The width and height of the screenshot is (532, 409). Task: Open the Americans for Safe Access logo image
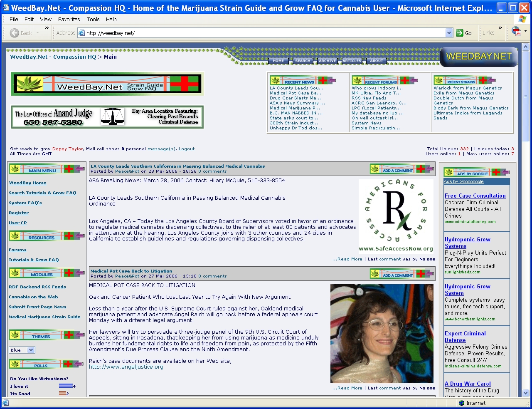pos(396,216)
